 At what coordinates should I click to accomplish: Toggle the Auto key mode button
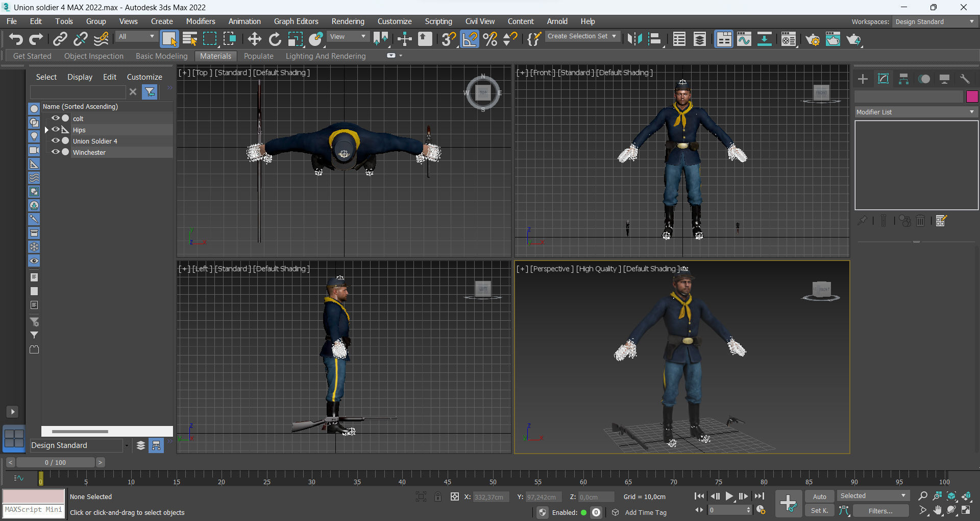(x=819, y=496)
